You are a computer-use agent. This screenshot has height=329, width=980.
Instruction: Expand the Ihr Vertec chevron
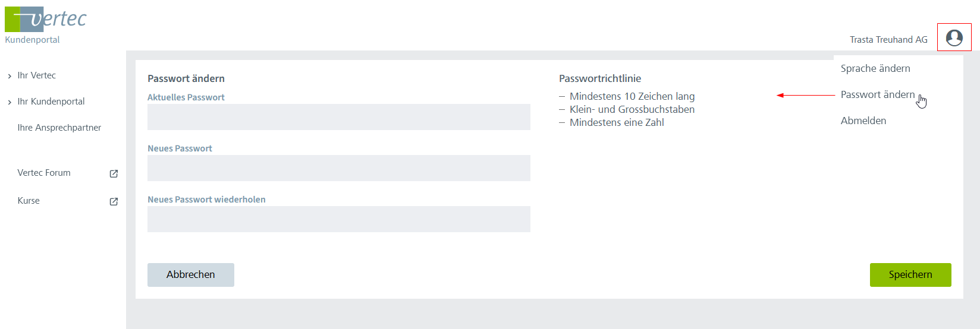tap(10, 76)
